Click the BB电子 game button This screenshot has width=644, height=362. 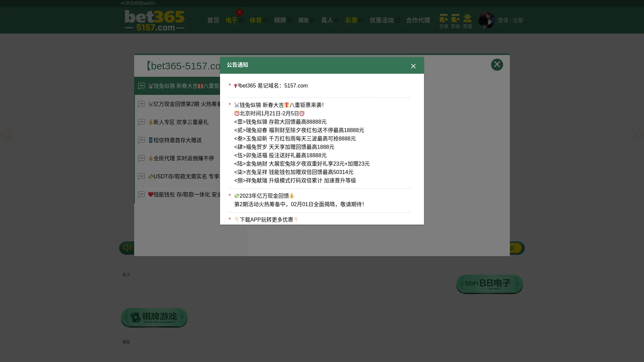point(489,284)
